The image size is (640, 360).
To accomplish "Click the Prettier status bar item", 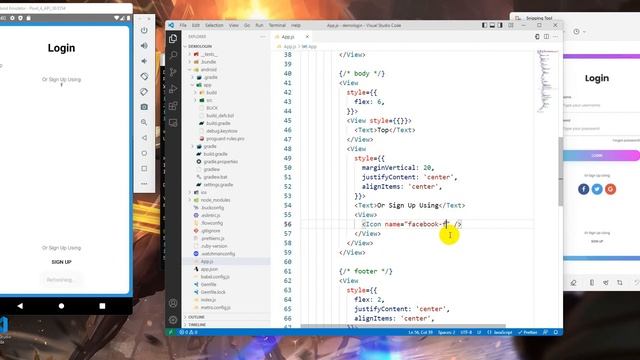I will pyautogui.click(x=528, y=332).
